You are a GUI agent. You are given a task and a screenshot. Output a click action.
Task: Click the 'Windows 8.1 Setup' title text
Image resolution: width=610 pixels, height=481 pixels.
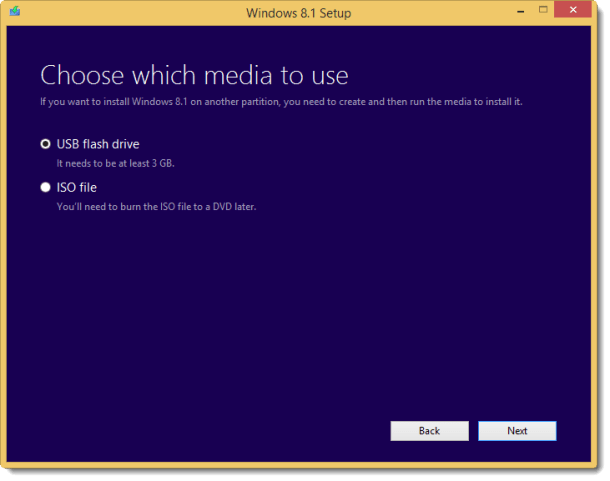pyautogui.click(x=299, y=13)
